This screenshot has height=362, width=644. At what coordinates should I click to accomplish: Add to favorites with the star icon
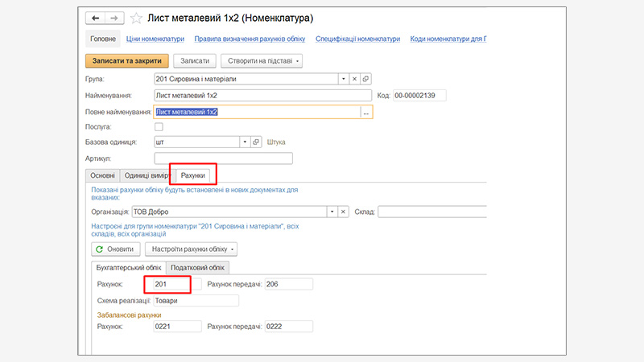click(x=136, y=18)
